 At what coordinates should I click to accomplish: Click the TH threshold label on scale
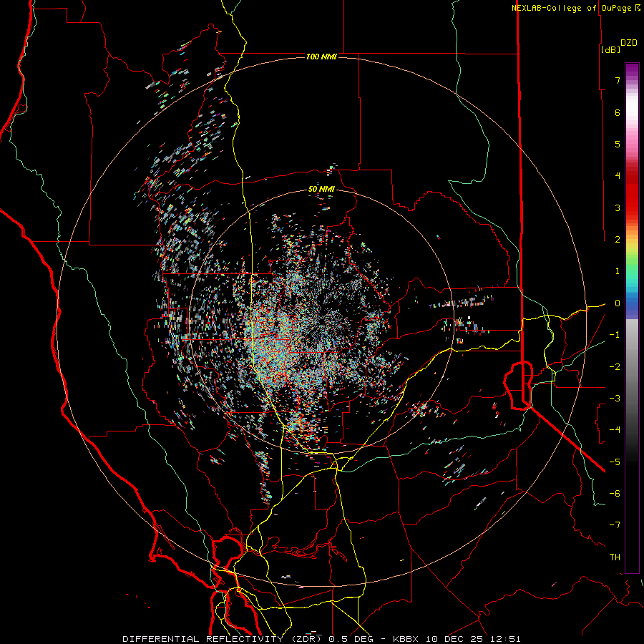615,557
